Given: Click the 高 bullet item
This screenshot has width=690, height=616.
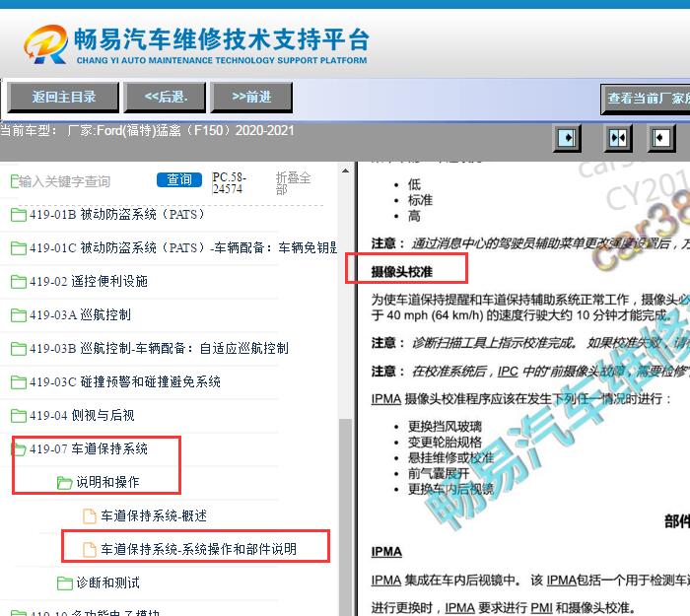Looking at the screenshot, I should [x=414, y=216].
